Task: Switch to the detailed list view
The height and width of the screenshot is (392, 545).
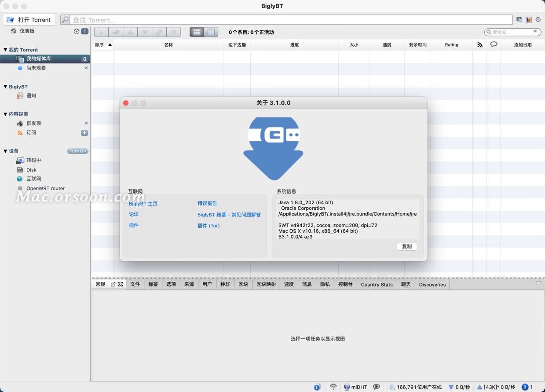Action: coord(197,32)
